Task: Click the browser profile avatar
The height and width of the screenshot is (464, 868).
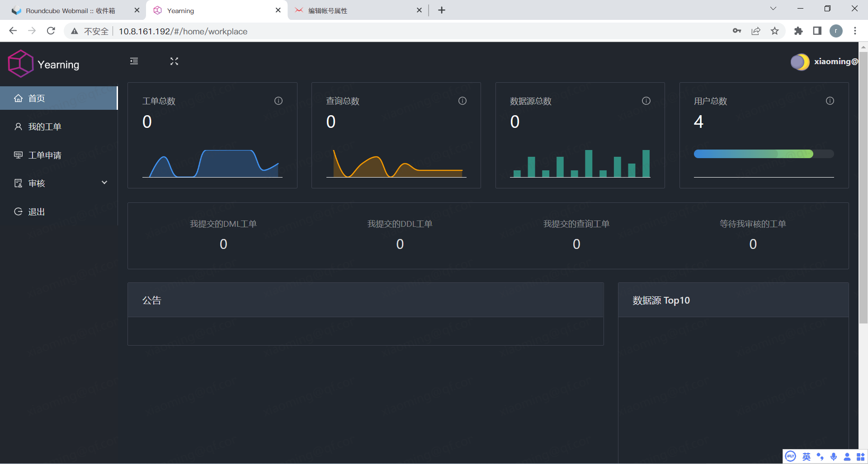Action: click(x=836, y=31)
